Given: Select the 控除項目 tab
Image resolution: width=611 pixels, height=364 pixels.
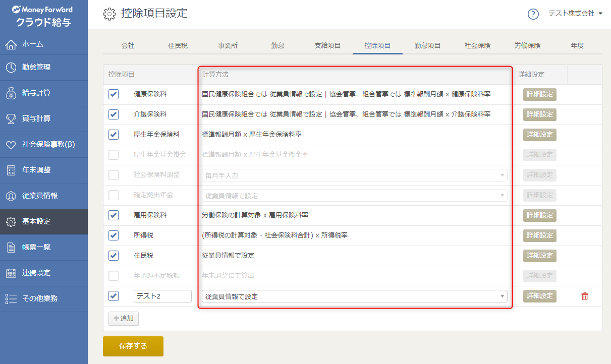Looking at the screenshot, I should point(377,45).
